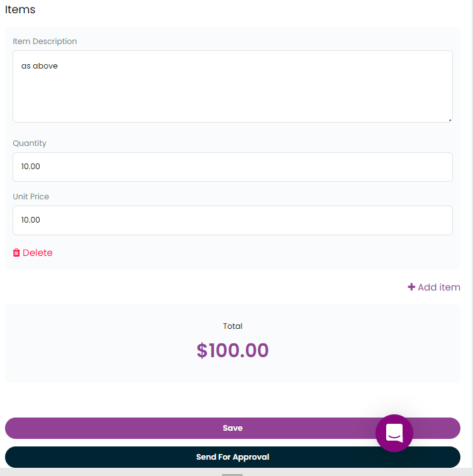The image size is (473, 476).
Task: Click the Delete link text
Action: point(38,253)
